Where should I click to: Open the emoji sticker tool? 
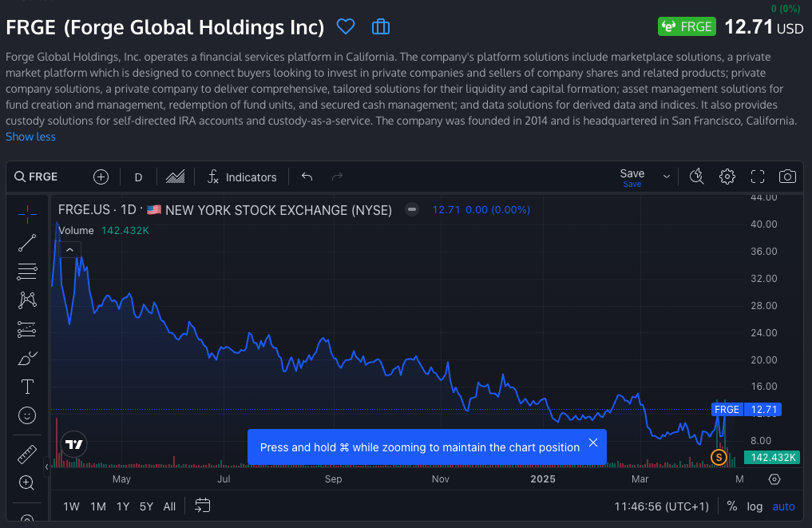(x=27, y=415)
